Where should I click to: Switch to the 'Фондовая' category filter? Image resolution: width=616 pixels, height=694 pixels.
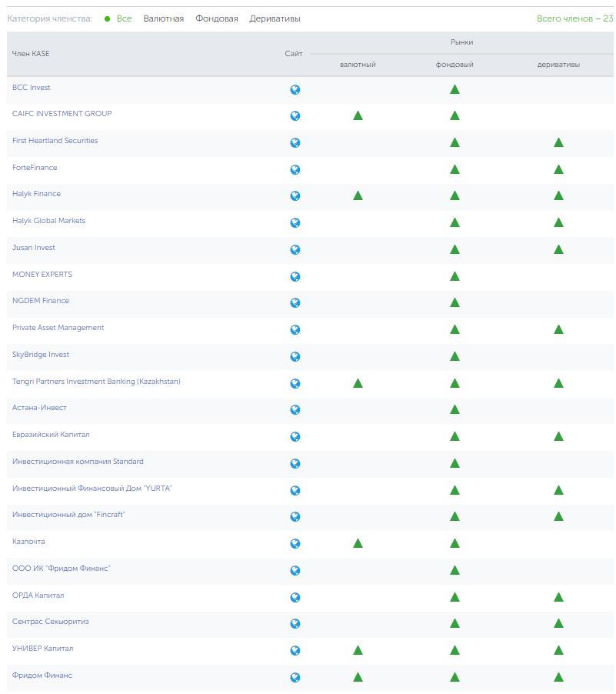click(216, 18)
